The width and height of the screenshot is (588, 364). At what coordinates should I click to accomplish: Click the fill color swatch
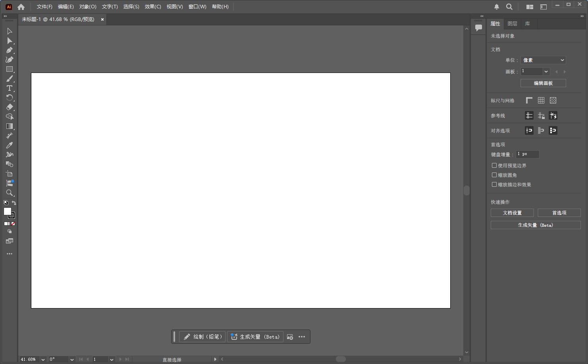8,211
